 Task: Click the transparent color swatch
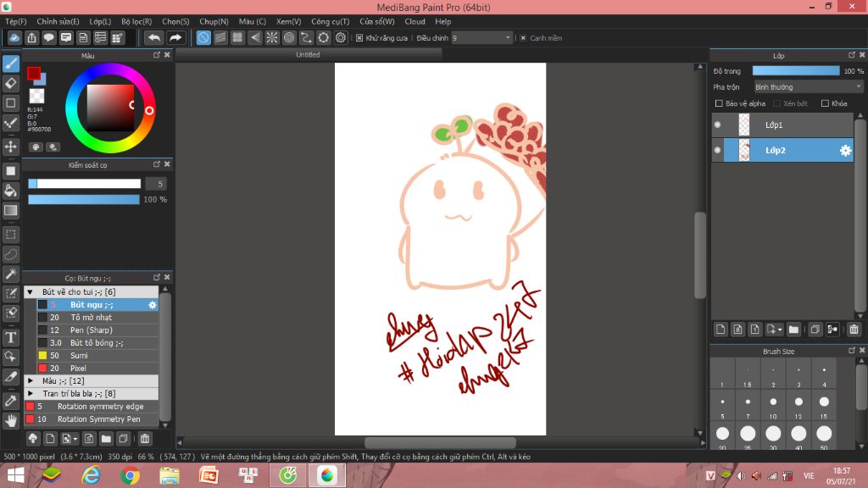point(36,96)
